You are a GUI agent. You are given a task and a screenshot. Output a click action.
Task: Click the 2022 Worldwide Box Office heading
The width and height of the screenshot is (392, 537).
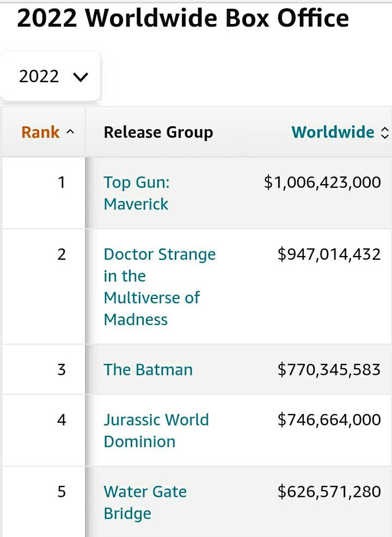(182, 19)
